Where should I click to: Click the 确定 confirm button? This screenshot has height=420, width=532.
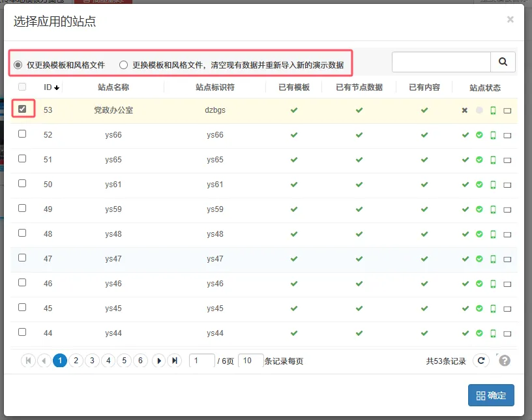[491, 395]
